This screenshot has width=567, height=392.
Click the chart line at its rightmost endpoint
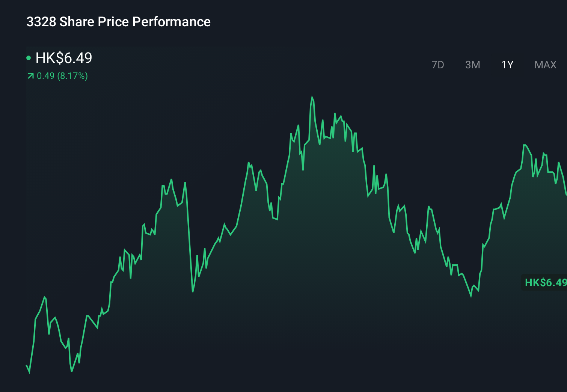[x=566, y=194]
